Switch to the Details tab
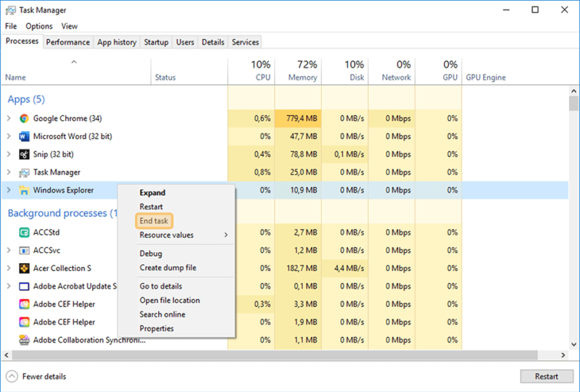This screenshot has width=580, height=392. [213, 42]
